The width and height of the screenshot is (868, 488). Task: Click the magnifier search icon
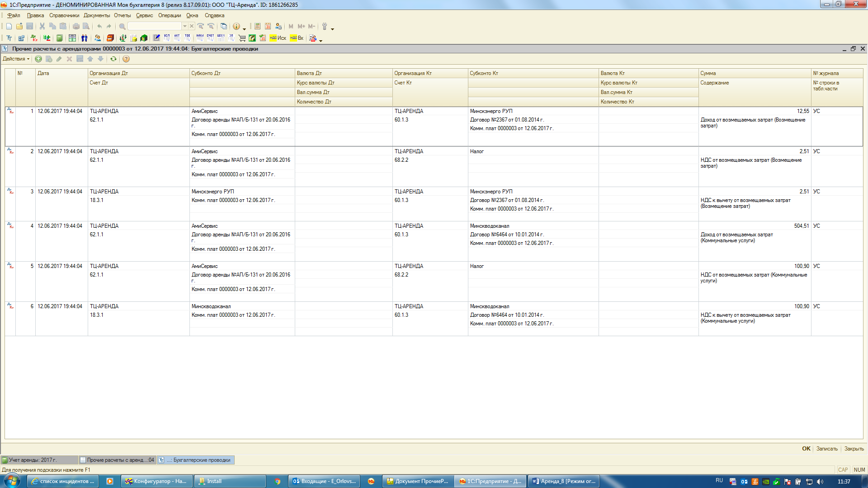122,26
